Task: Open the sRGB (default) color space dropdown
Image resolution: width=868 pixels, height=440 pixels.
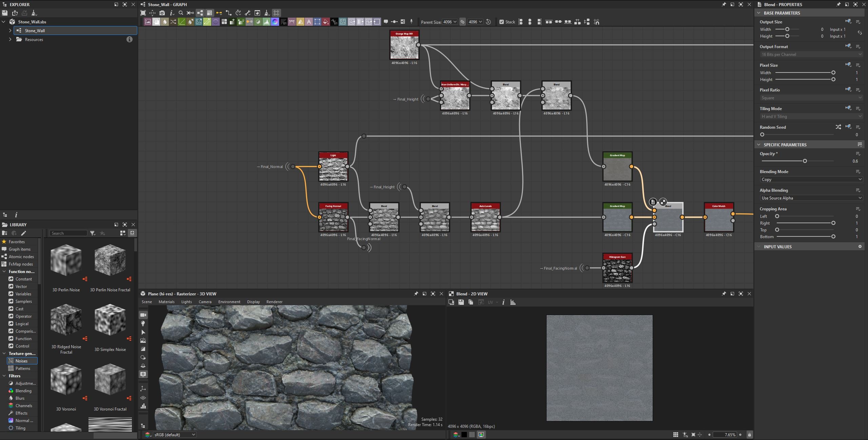Action: [174, 435]
